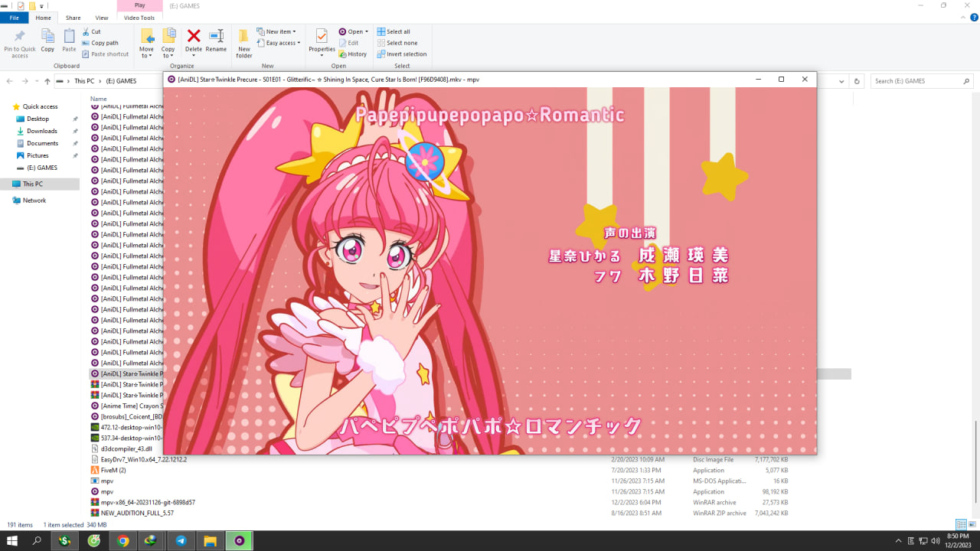Click the Paste icon in Clipboard group
This screenshot has width=980, height=551.
tap(69, 41)
